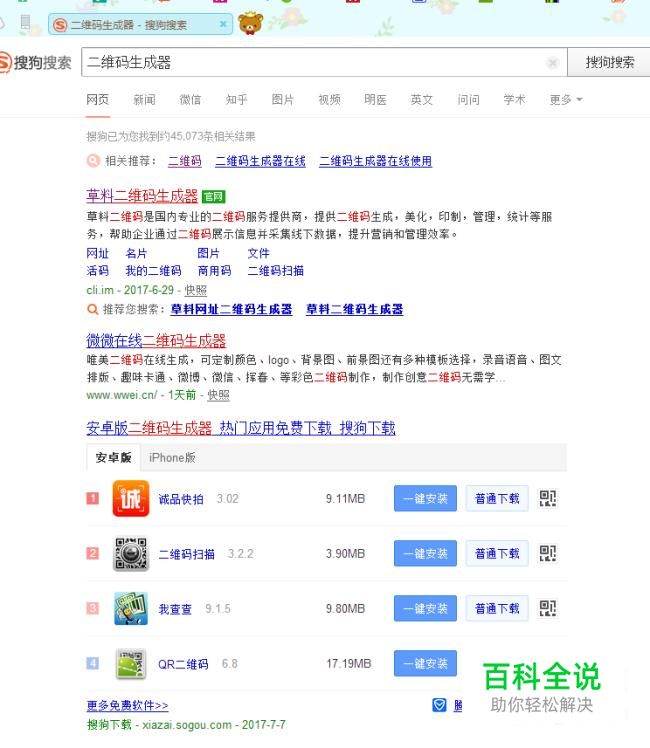Switch to the 视频 search tab

[x=329, y=100]
